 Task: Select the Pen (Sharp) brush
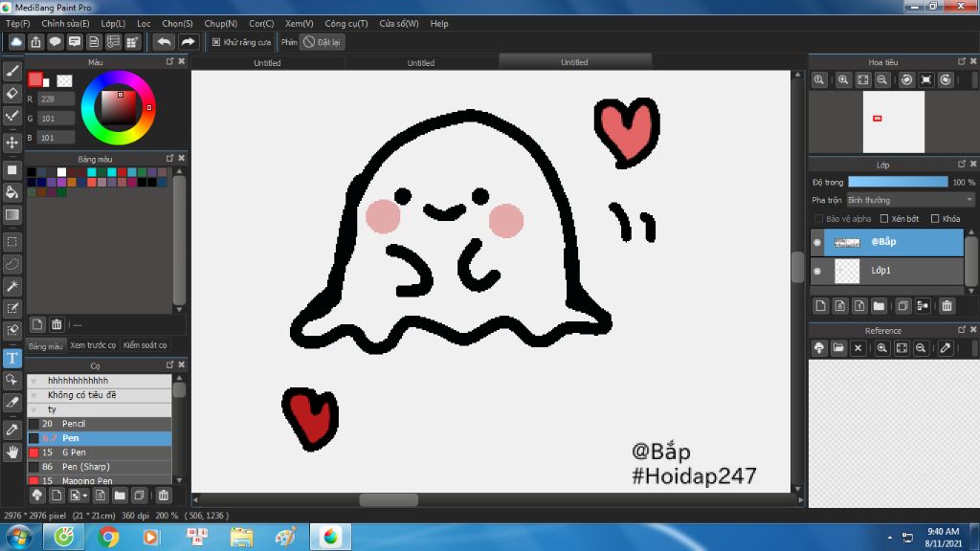click(99, 467)
